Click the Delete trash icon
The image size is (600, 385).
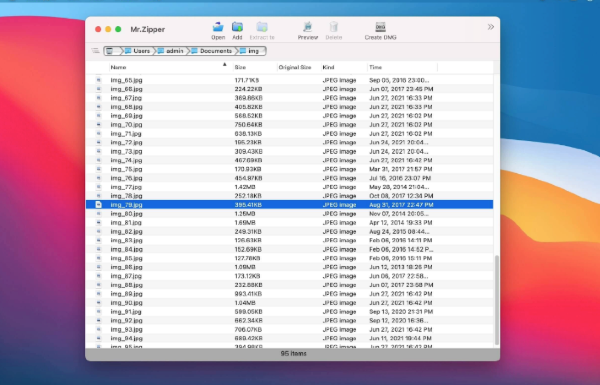[x=334, y=31]
